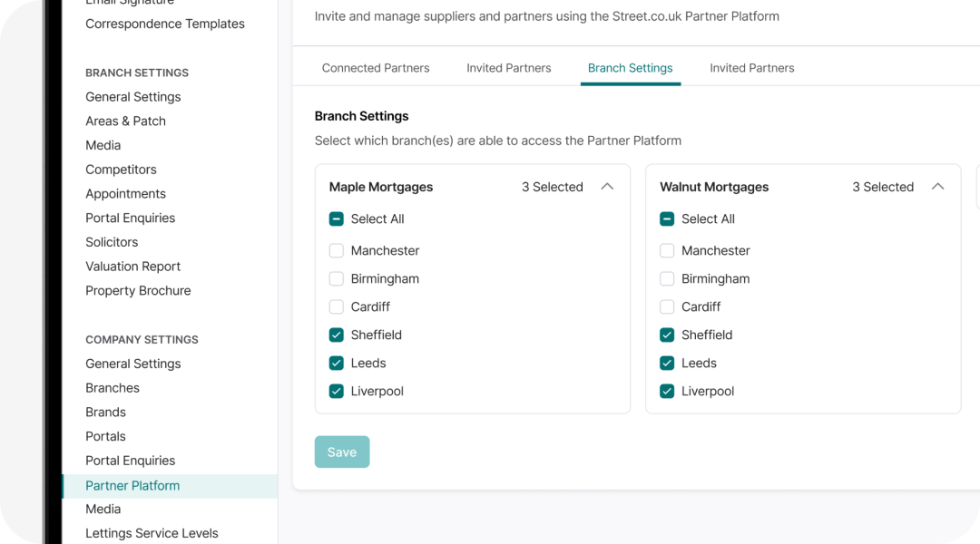The image size is (980, 544).
Task: Uncheck Leeds under Walnut Mortgages
Action: click(x=667, y=363)
